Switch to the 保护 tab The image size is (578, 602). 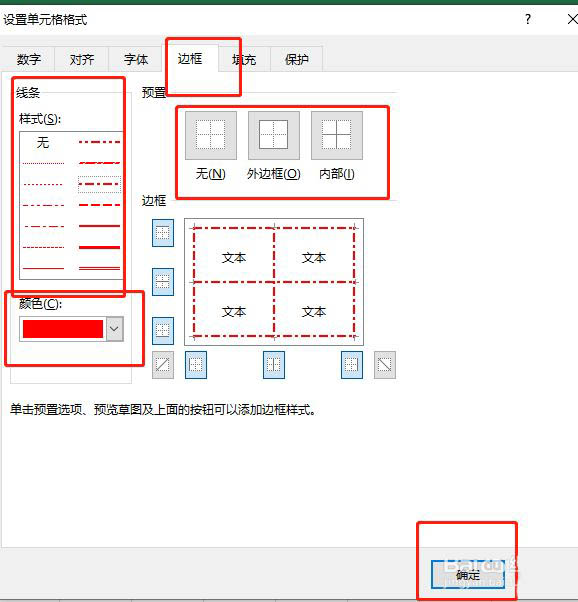296,60
